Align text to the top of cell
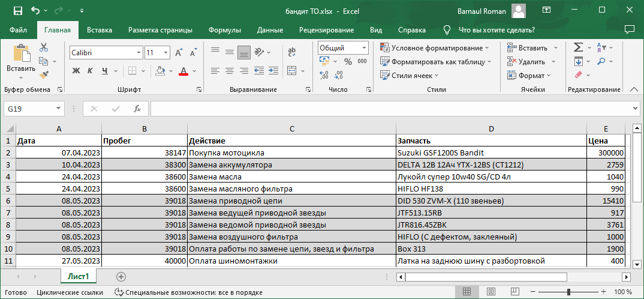The image size is (644, 299). click(215, 50)
